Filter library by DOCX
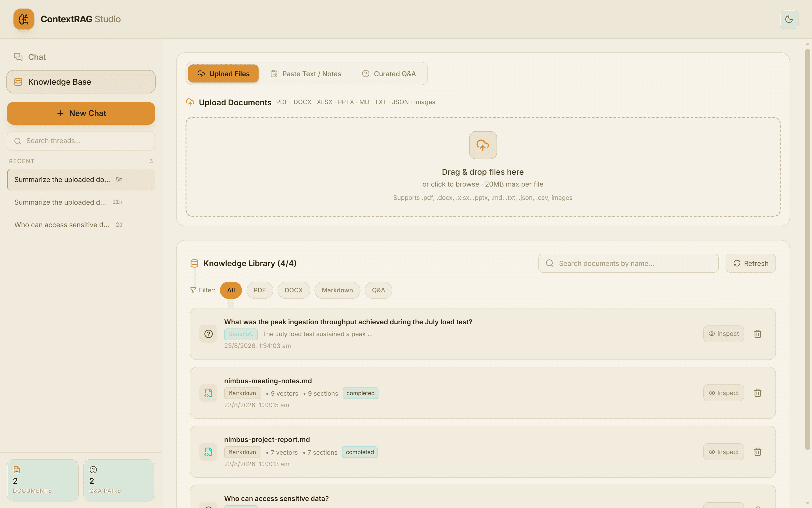812x508 pixels. [x=294, y=290]
